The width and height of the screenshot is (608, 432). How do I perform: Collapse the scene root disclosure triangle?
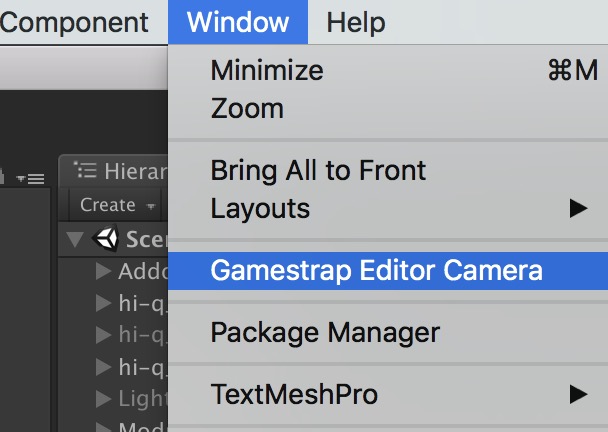point(75,239)
